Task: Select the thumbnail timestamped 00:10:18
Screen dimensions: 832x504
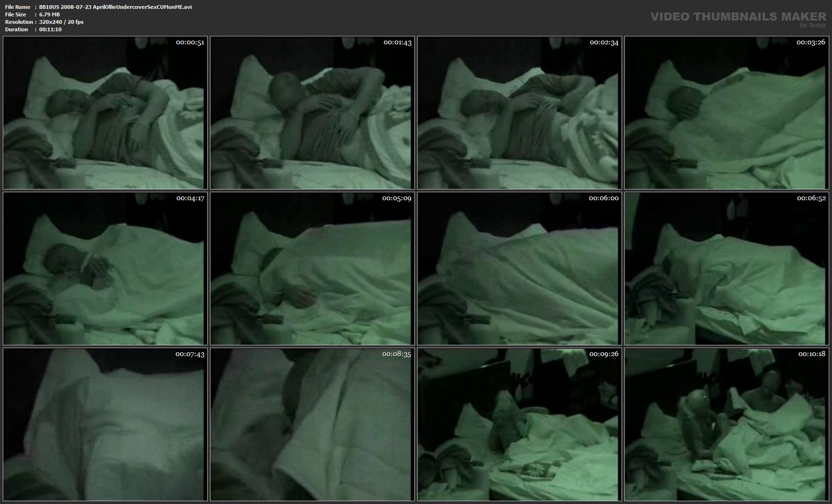Action: (x=727, y=424)
